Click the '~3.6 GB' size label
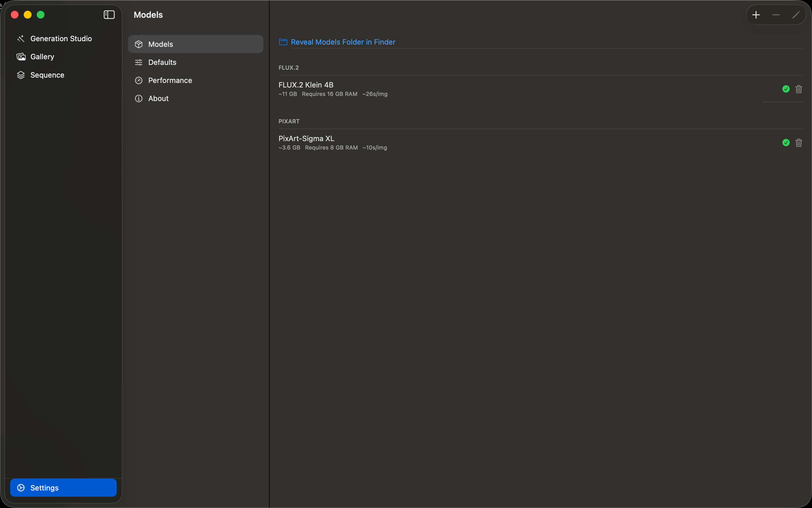The width and height of the screenshot is (812, 508). click(289, 148)
